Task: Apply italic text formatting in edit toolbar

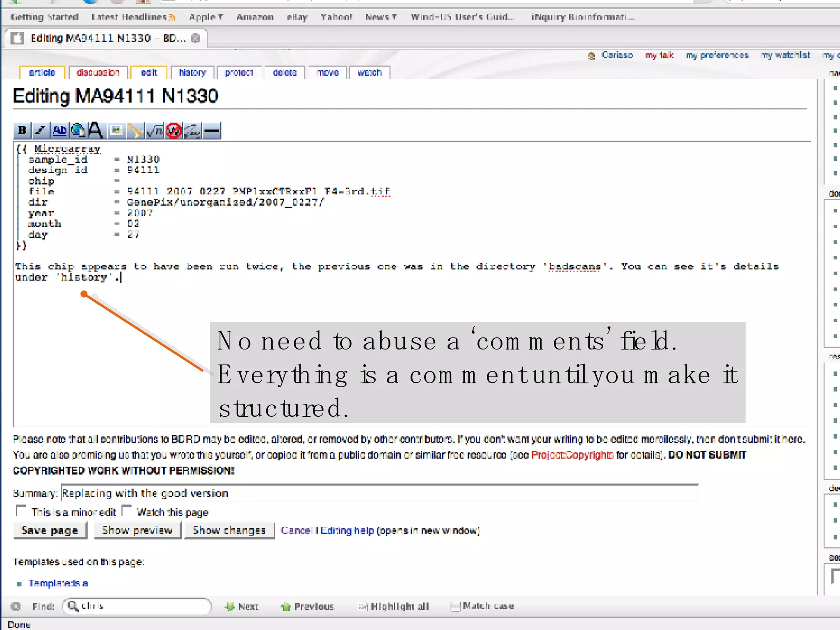Action: 40,131
